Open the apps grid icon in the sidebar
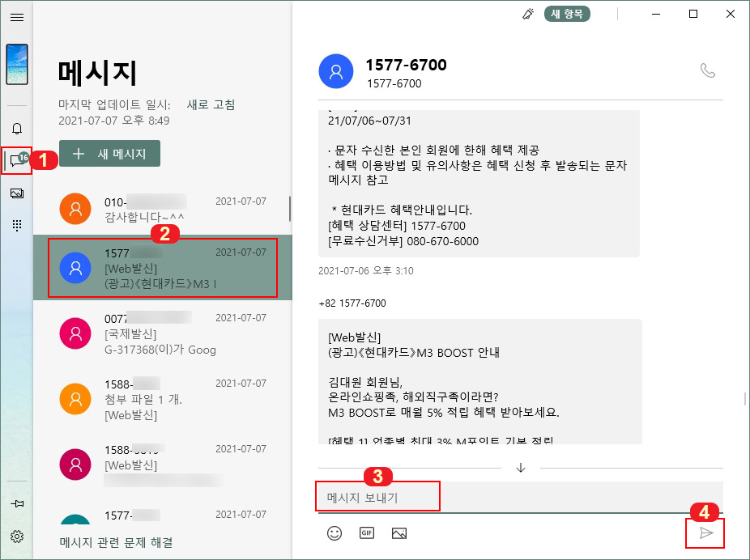The height and width of the screenshot is (560, 750). click(x=16, y=226)
